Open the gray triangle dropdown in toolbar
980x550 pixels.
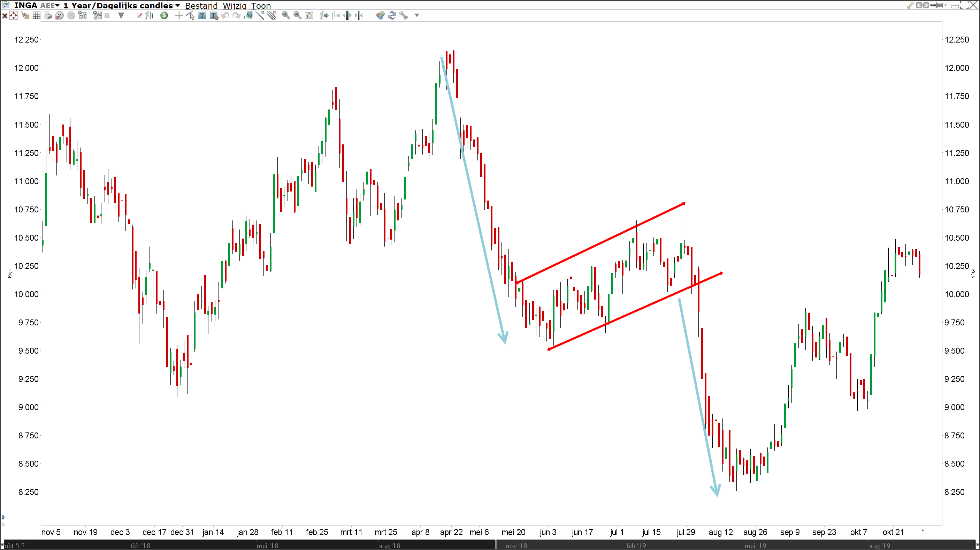121,16
